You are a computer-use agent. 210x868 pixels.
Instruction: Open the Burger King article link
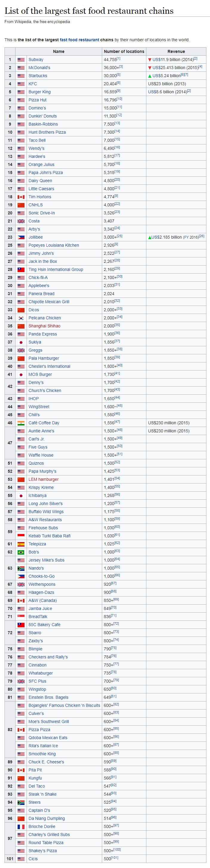39,92
